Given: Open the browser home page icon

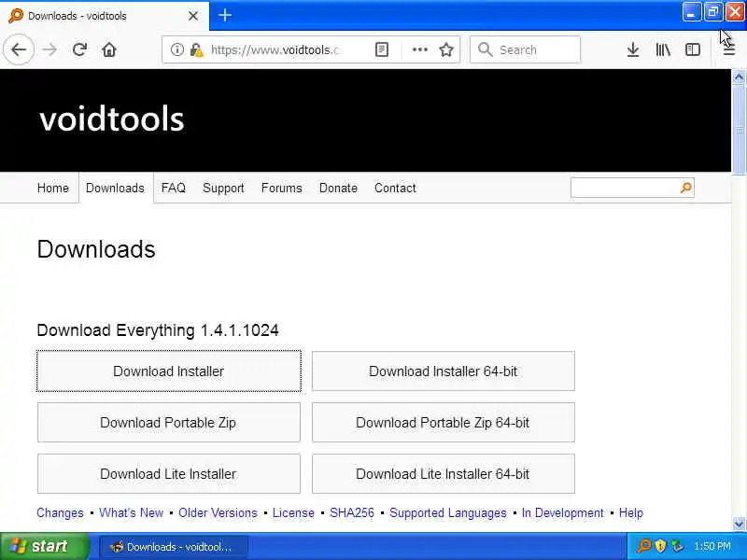Looking at the screenshot, I should click(109, 49).
